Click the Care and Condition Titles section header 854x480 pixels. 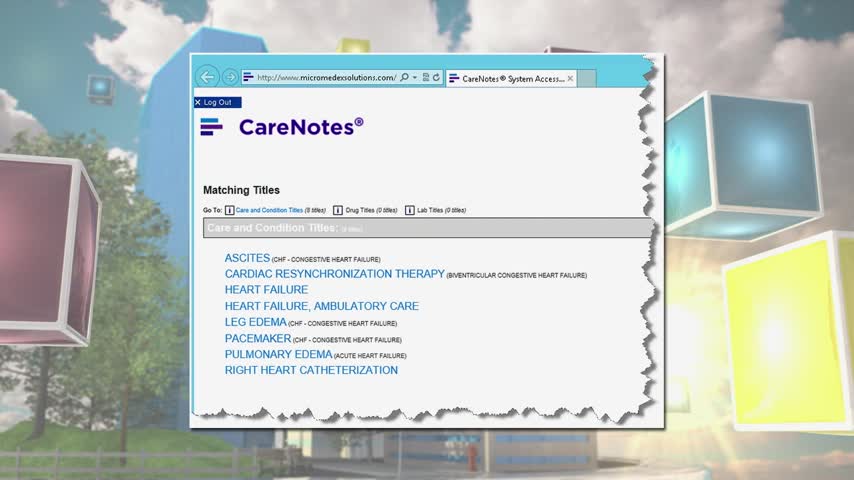point(427,228)
